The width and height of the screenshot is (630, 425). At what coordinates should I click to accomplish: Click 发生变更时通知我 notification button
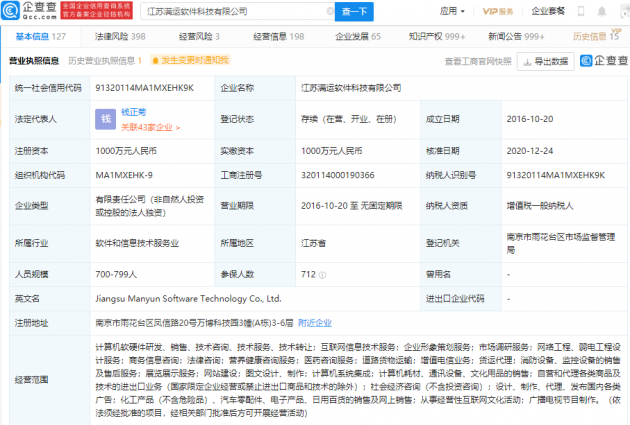pos(190,60)
